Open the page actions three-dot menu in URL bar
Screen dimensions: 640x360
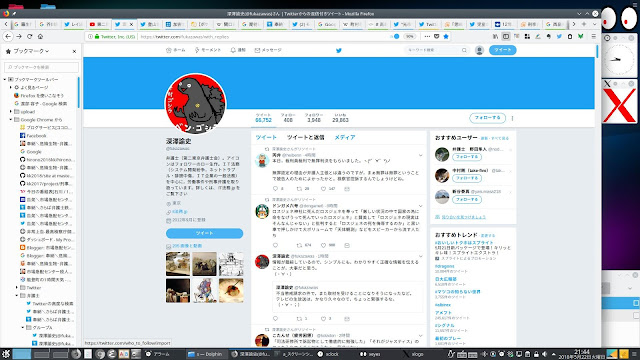427,36
